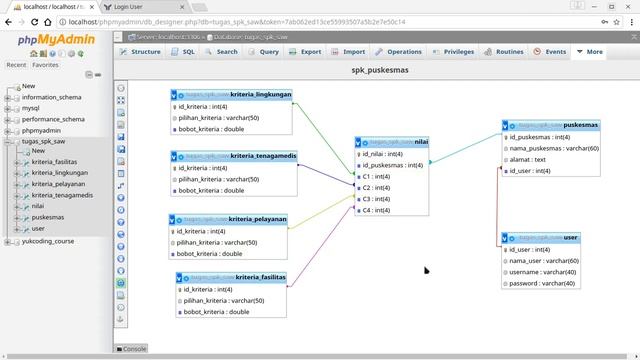The height and width of the screenshot is (360, 640).
Task: Click the Favorites tables button
Action: point(45,65)
